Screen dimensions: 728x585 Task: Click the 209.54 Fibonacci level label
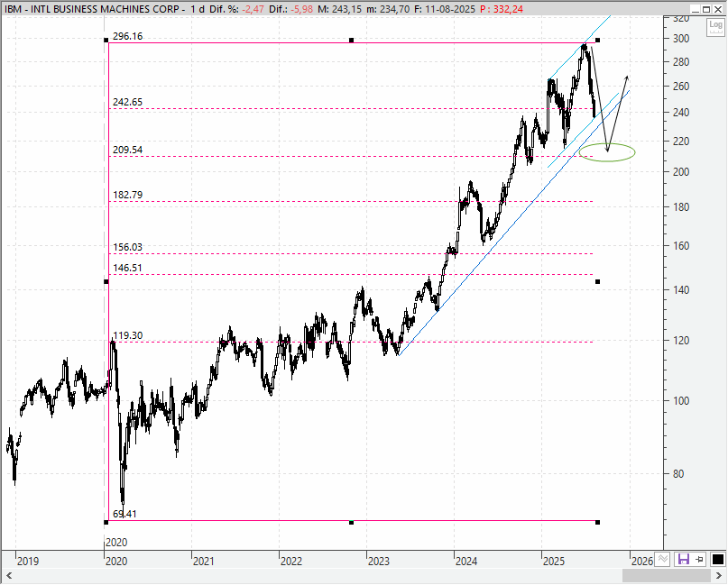(128, 150)
